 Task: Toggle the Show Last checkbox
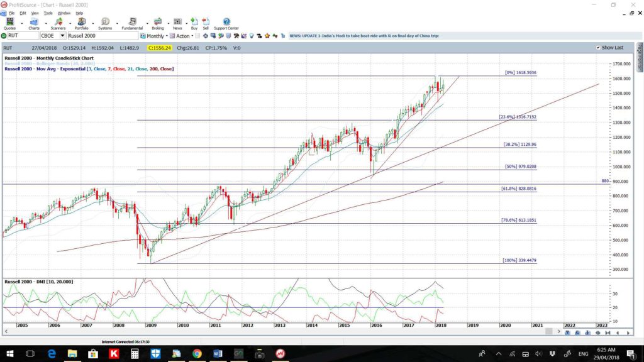pos(598,48)
